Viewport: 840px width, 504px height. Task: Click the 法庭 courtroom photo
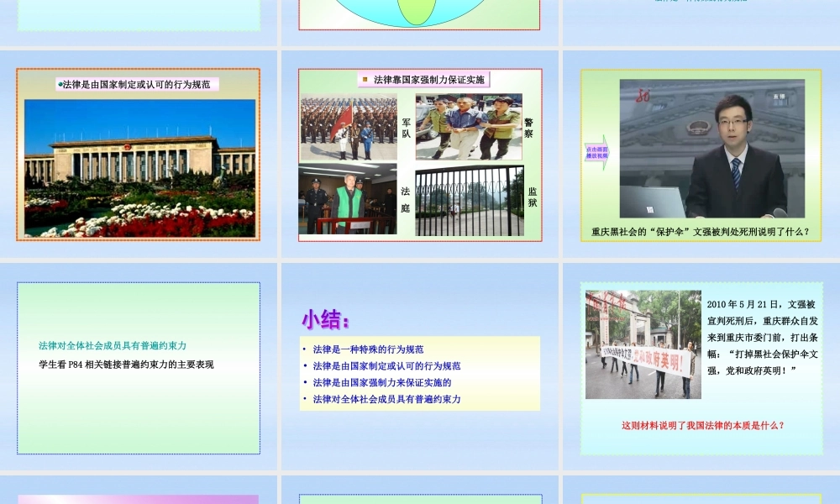pos(348,199)
